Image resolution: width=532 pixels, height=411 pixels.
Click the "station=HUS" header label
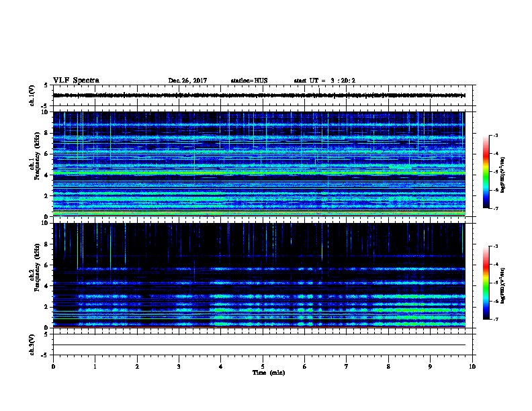(249, 81)
